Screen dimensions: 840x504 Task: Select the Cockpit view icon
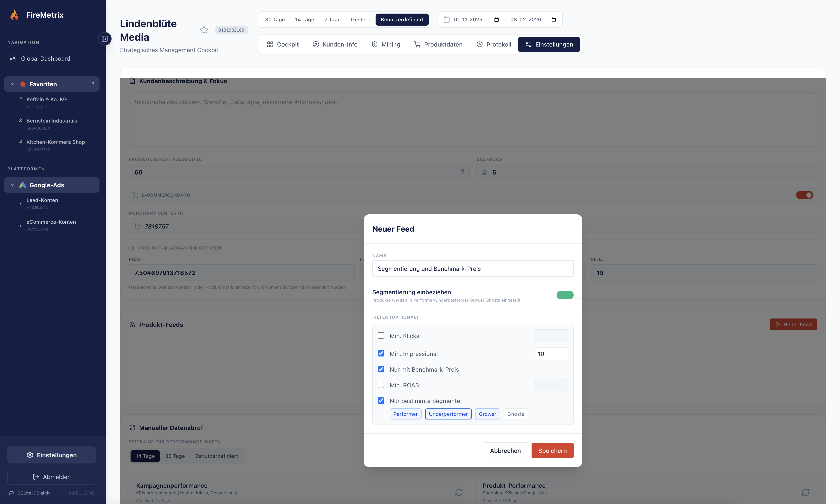(x=270, y=44)
